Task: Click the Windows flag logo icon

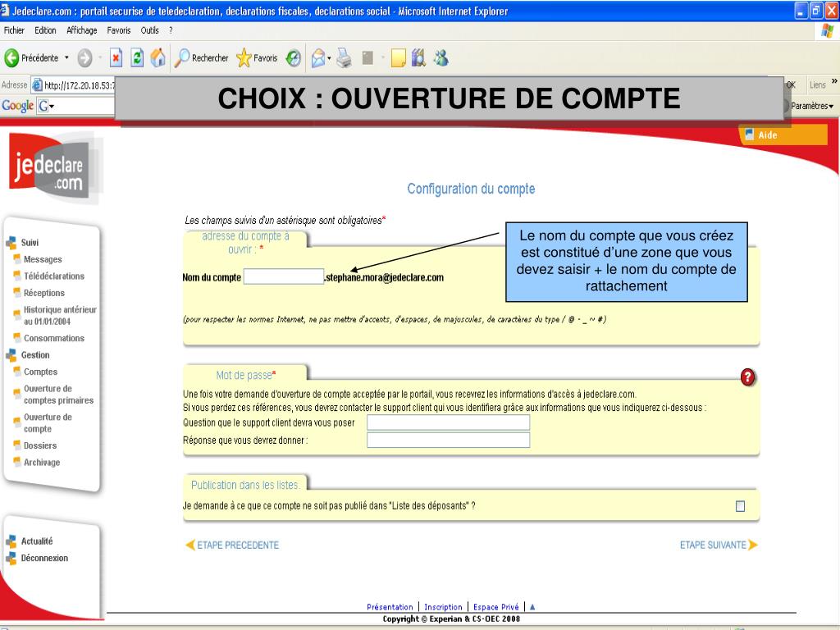Action: click(827, 31)
